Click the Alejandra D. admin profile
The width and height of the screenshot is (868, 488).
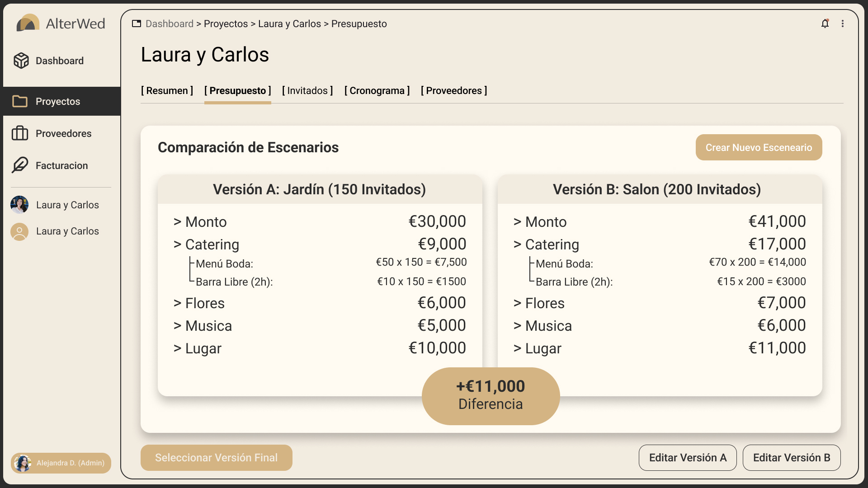click(x=61, y=463)
